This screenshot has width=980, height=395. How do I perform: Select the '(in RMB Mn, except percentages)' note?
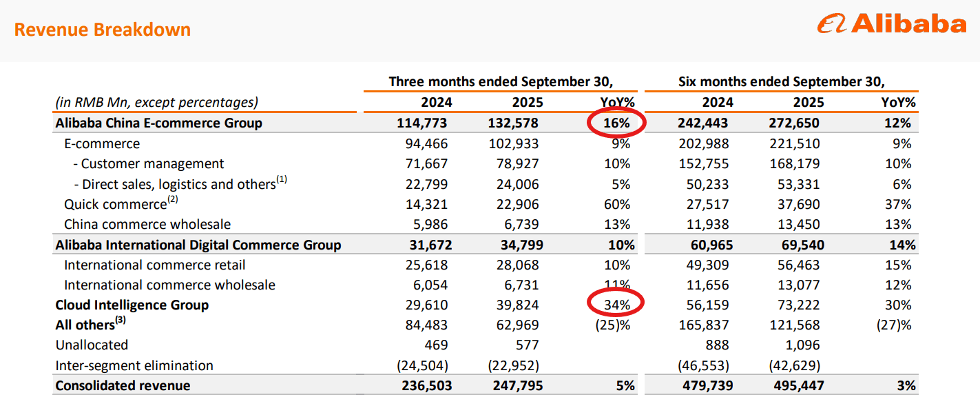(x=156, y=103)
